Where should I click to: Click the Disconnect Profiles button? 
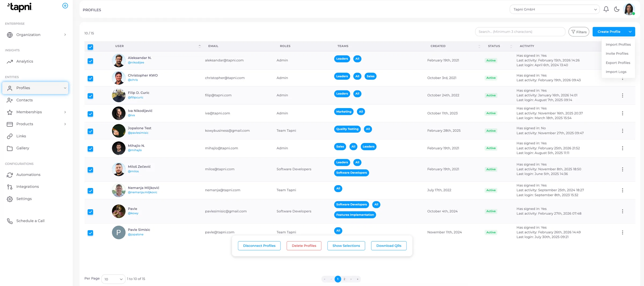pos(259,246)
